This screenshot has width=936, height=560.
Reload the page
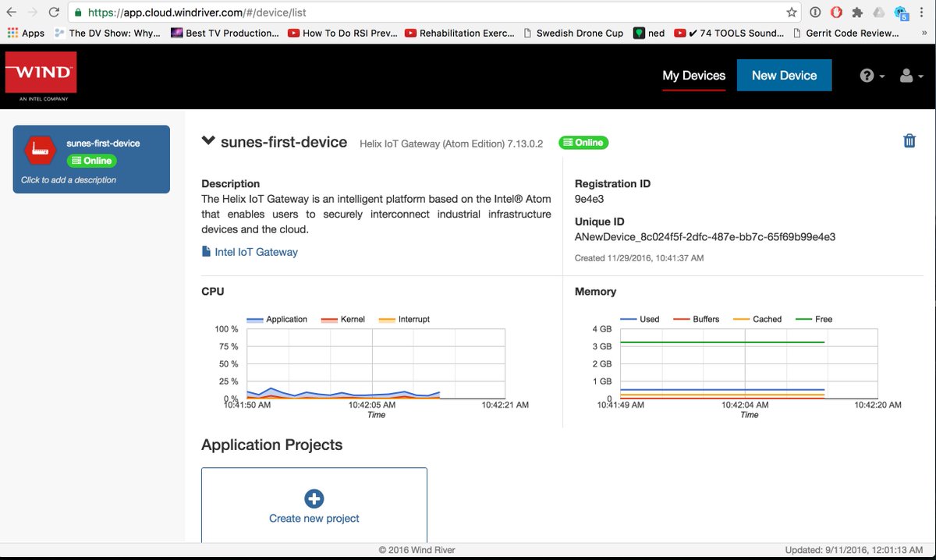coord(54,12)
